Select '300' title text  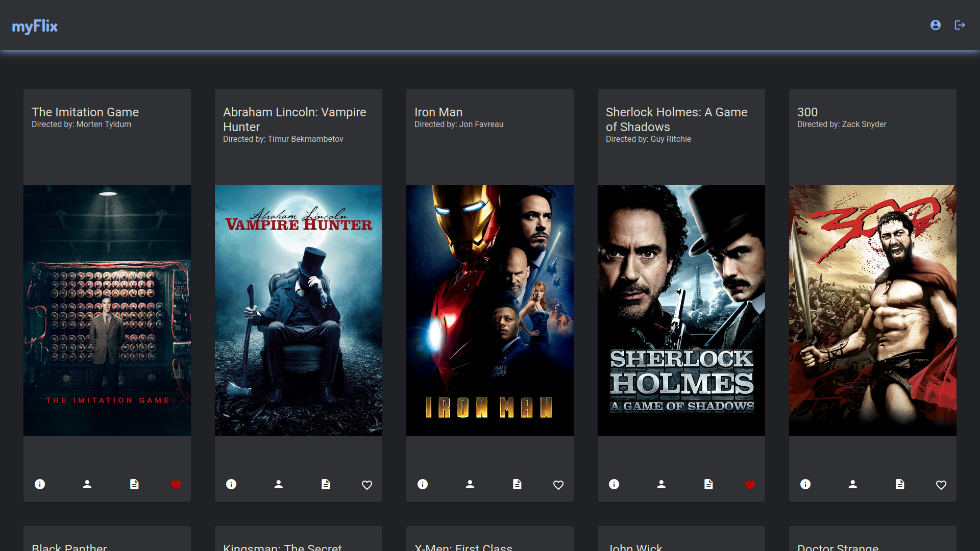807,112
